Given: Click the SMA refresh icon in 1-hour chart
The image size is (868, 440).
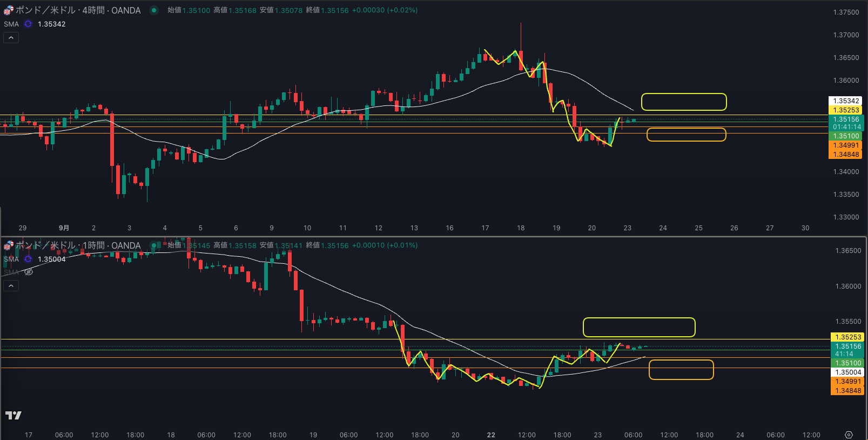Looking at the screenshot, I should 28,259.
